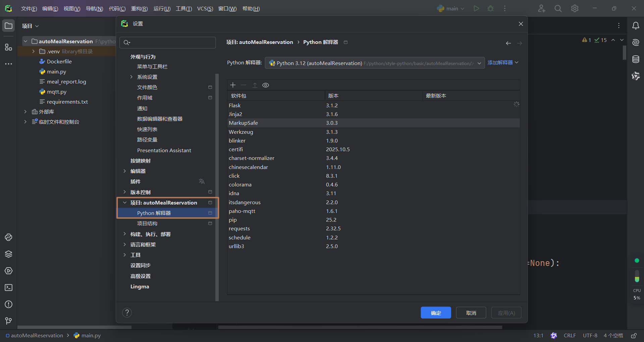Open the Terminal tool window icon
The height and width of the screenshot is (342, 644).
[8, 288]
